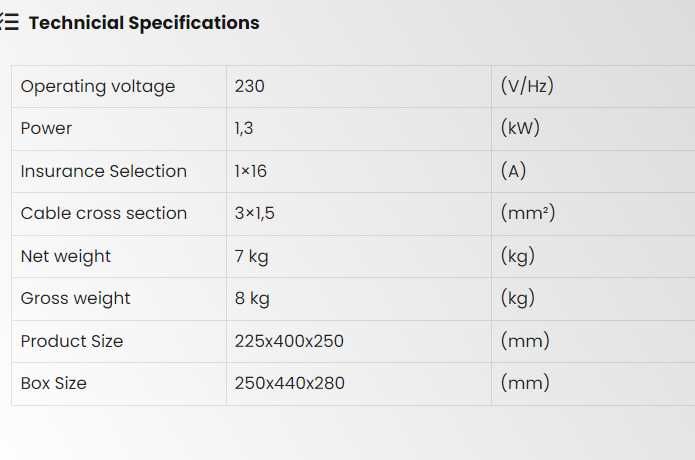Click the 230 voltage value
The height and width of the screenshot is (460, 695).
249,86
